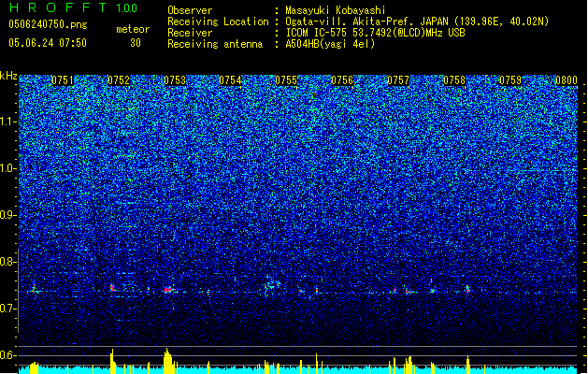Click the bright magenta meteor echo at 0753
Viewport: 588px width, 374px height.
168,290
